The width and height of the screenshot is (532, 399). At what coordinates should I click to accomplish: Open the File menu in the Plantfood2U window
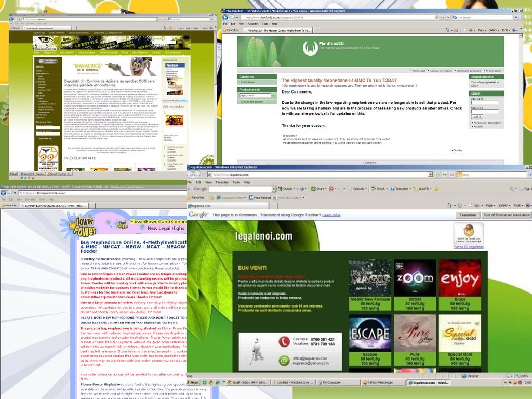point(225,24)
